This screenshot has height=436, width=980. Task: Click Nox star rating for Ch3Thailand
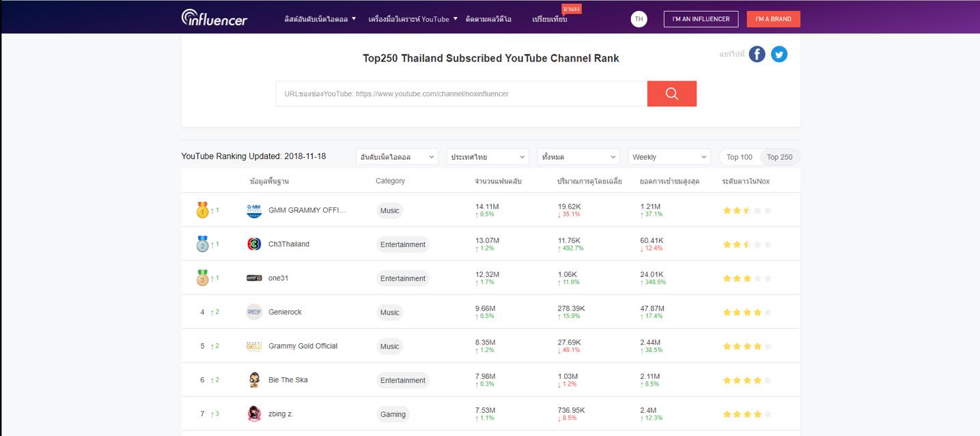(747, 244)
